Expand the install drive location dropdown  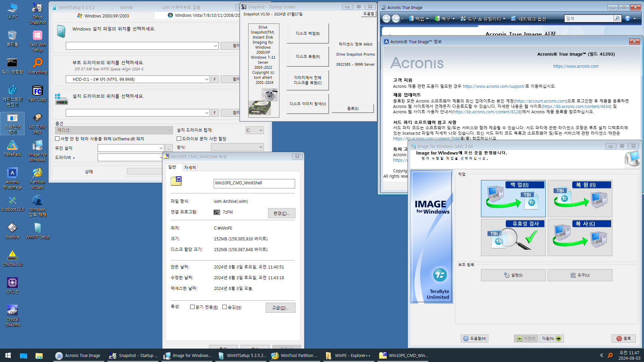coord(207,113)
